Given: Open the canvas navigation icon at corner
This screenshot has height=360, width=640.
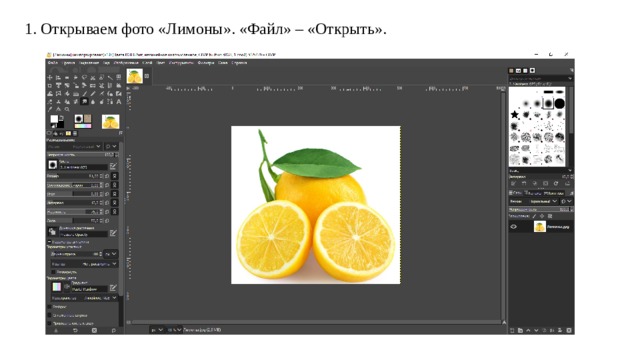Looking at the screenshot, I should (504, 322).
